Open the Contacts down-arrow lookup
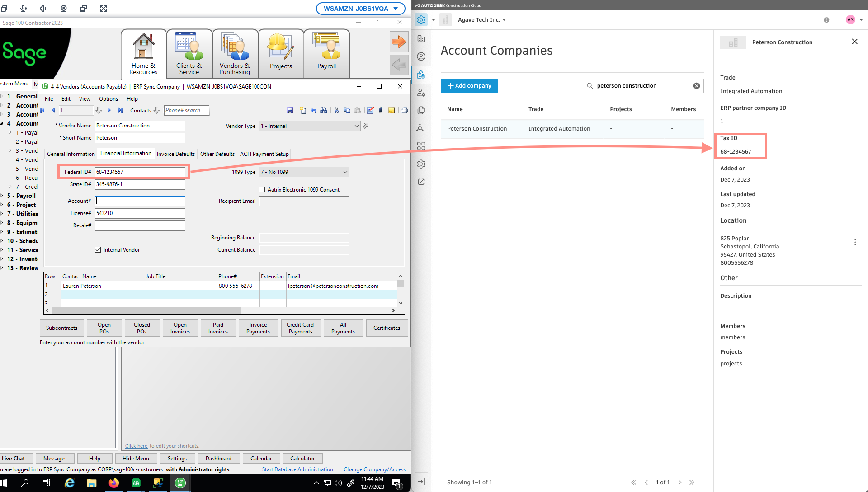868x492 pixels. pyautogui.click(x=157, y=110)
